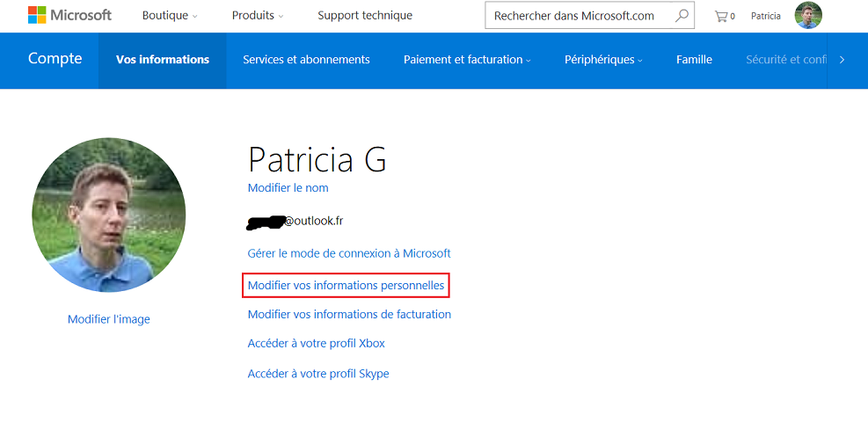Expand Paiement et facturation dropdown
The image size is (868, 430).
click(467, 60)
